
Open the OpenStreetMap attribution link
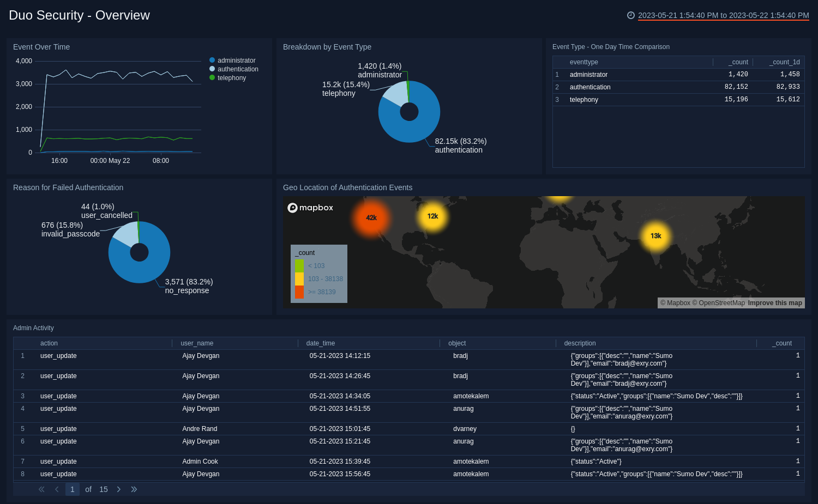[718, 302]
